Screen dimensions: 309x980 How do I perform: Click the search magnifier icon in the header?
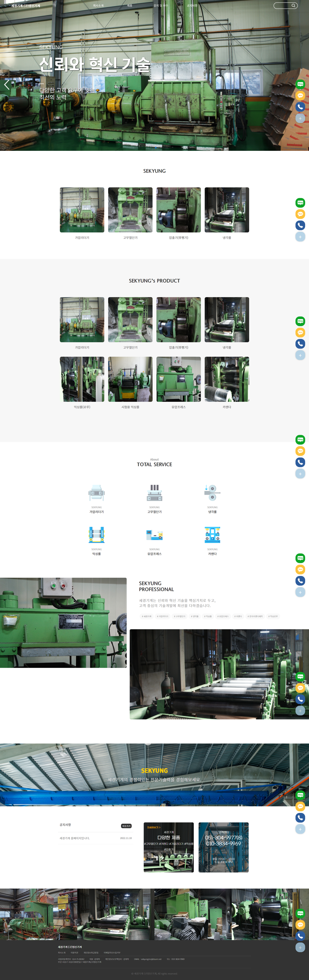[x=293, y=6]
